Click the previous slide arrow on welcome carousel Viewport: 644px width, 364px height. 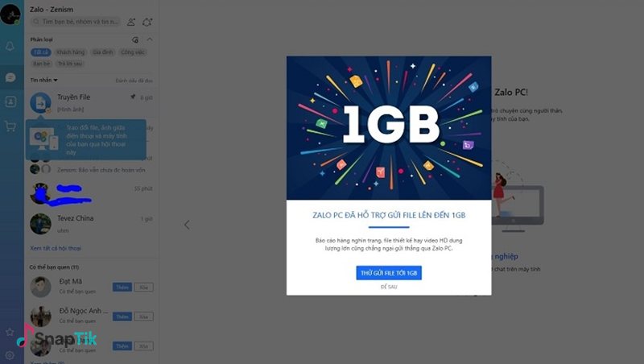point(187,225)
